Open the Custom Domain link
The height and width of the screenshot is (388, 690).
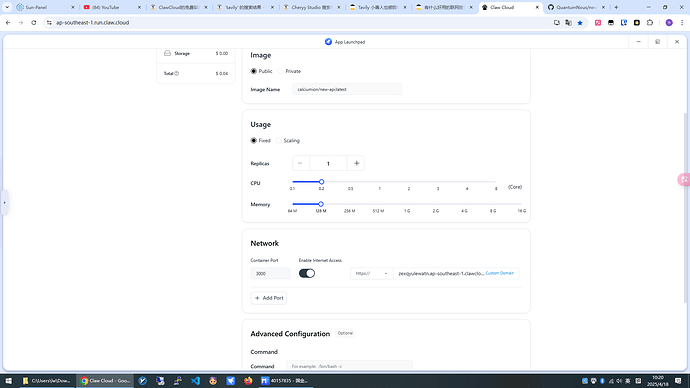[x=499, y=273]
